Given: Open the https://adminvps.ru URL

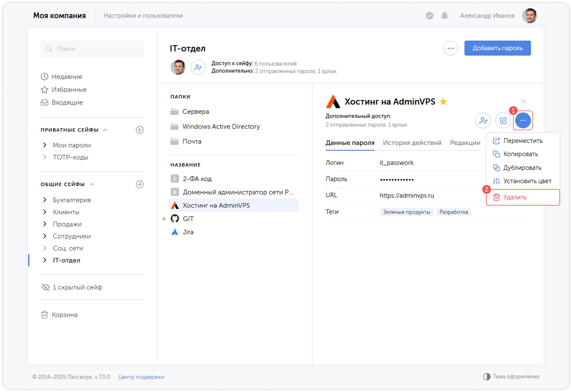Looking at the screenshot, I should pyautogui.click(x=407, y=196).
